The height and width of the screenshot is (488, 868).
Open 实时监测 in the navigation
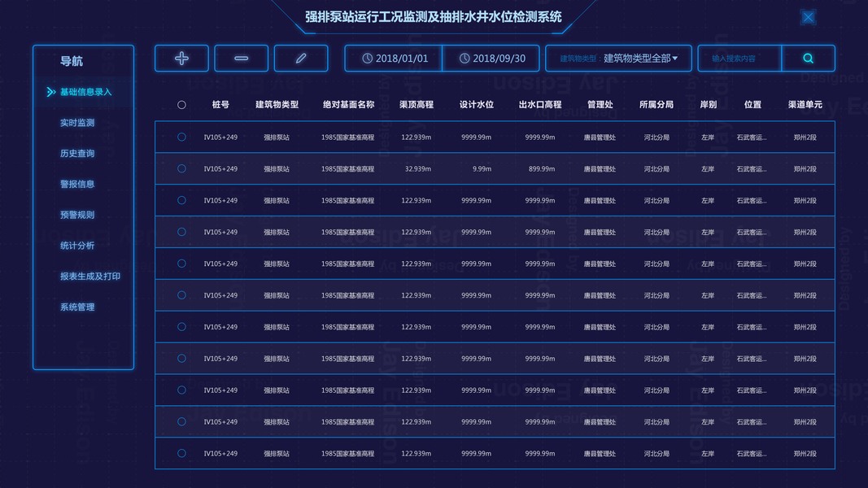(x=77, y=123)
